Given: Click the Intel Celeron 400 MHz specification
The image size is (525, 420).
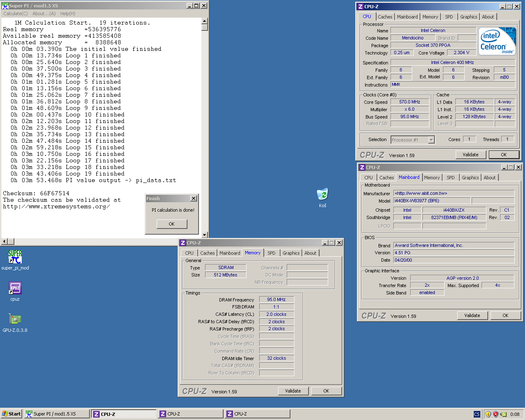Looking at the screenshot, I should tap(452, 63).
